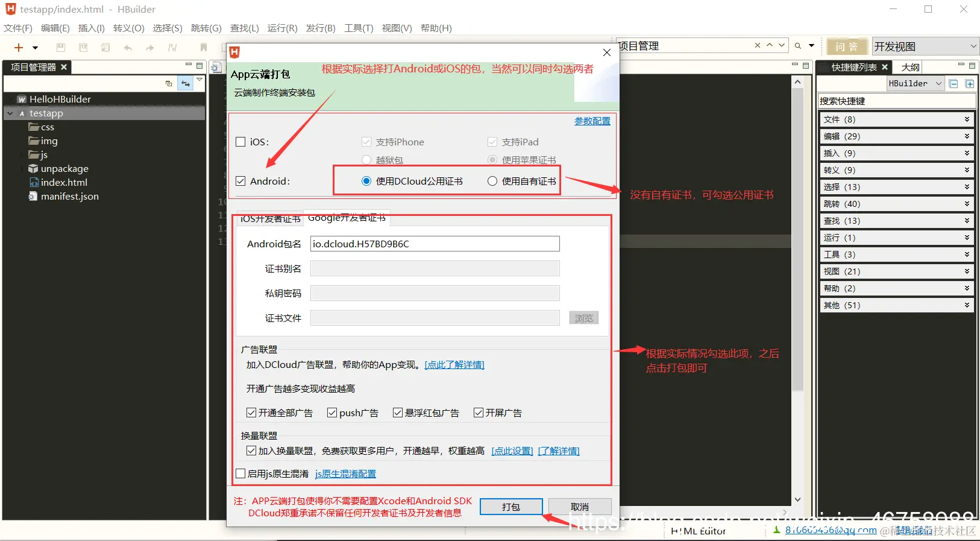Expand the 跳转 (40) shortcut group
This screenshot has width=980, height=541.
(897, 204)
